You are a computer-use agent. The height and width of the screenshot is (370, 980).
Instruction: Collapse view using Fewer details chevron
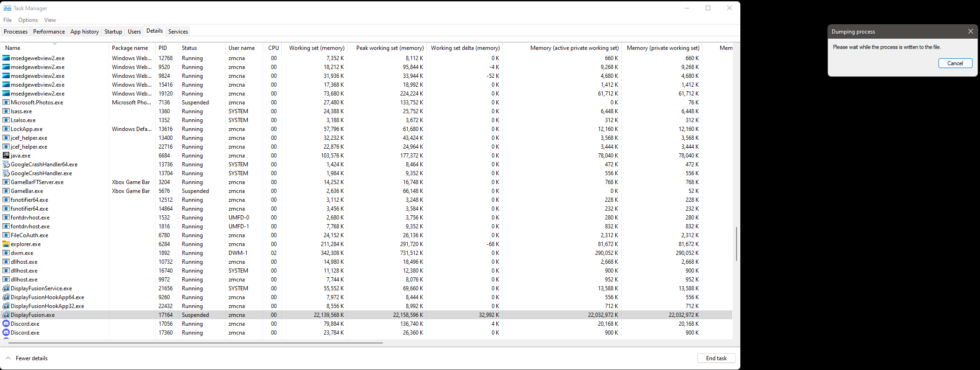point(8,358)
